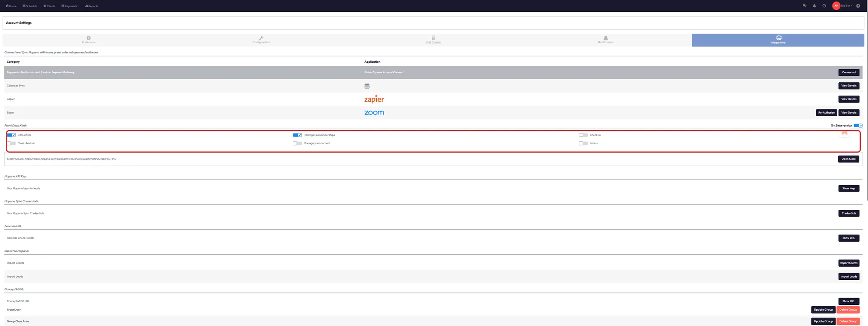The width and height of the screenshot is (868, 326).
Task: View details for Calendar Sync
Action: click(849, 86)
